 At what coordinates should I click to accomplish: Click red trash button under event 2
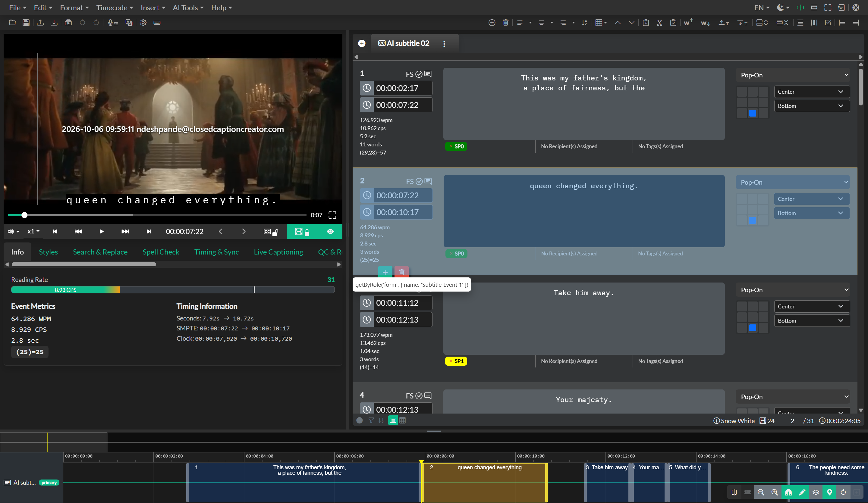coord(402,272)
